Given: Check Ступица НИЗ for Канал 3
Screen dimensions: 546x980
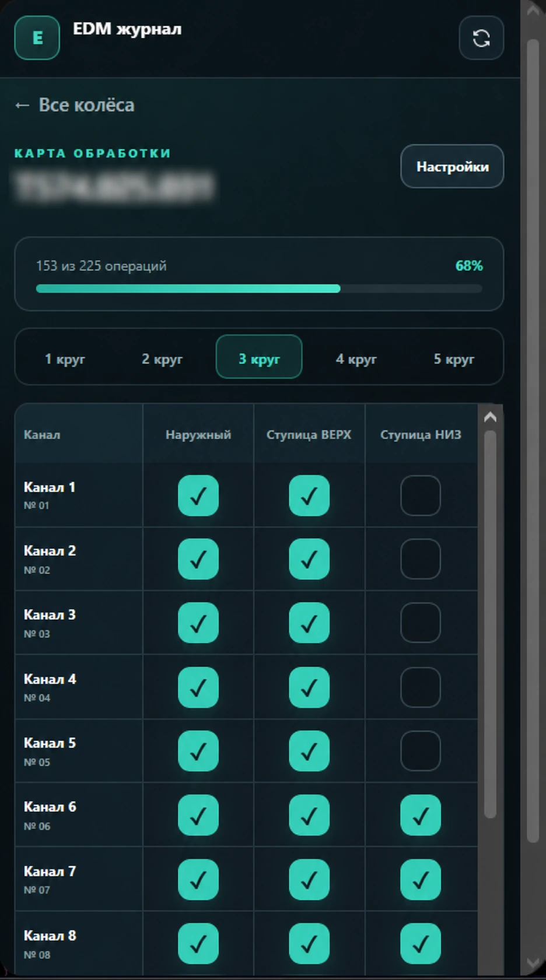Looking at the screenshot, I should pyautogui.click(x=421, y=623).
